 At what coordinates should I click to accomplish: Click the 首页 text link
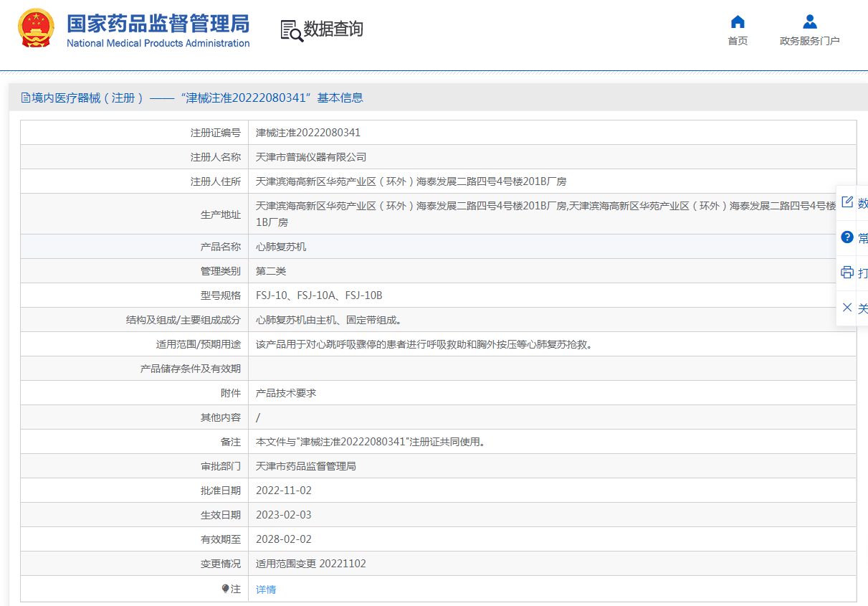point(738,41)
